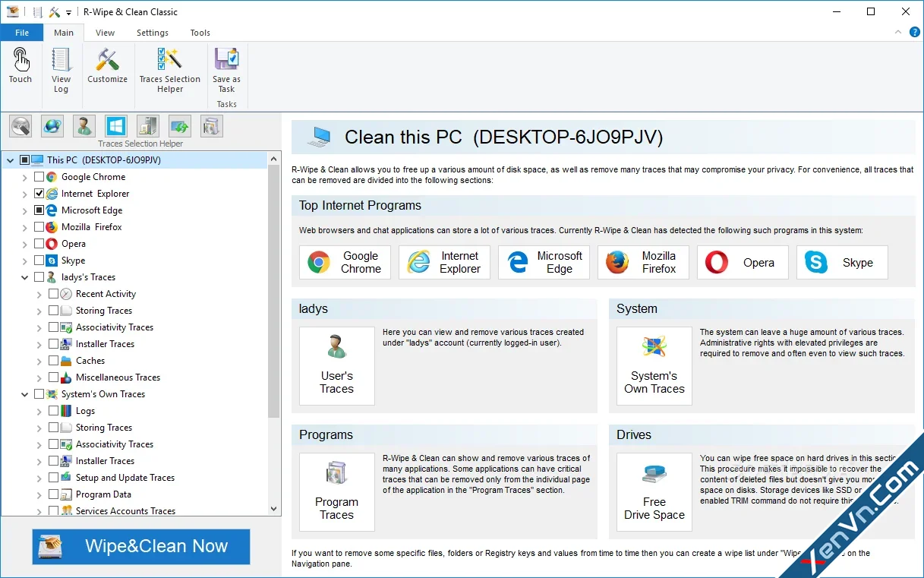Open the help question mark icon
Image resolution: width=924 pixels, height=578 pixels.
(914, 33)
